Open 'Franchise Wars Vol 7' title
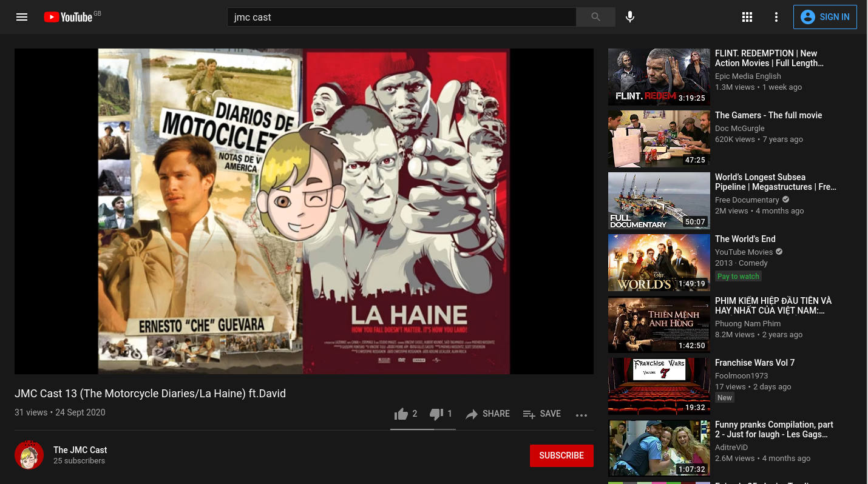The image size is (868, 484). [754, 363]
